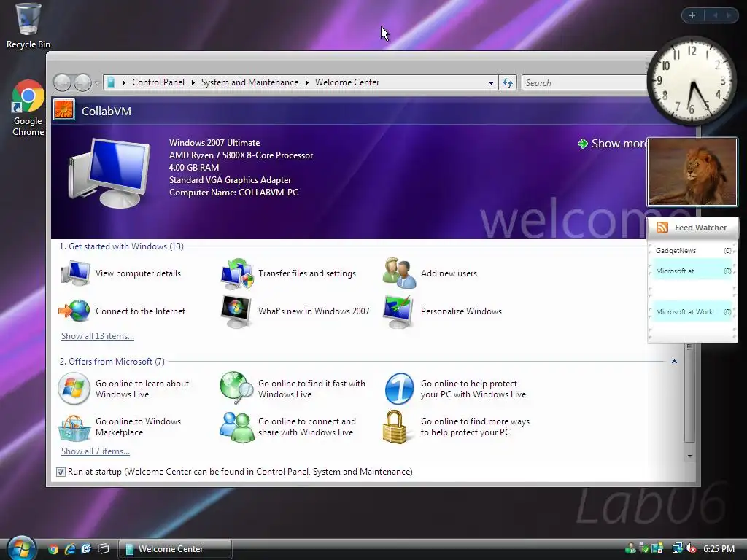The width and height of the screenshot is (747, 560).
Task: Open Internet Explorer from Quick Launch
Action: (70, 549)
